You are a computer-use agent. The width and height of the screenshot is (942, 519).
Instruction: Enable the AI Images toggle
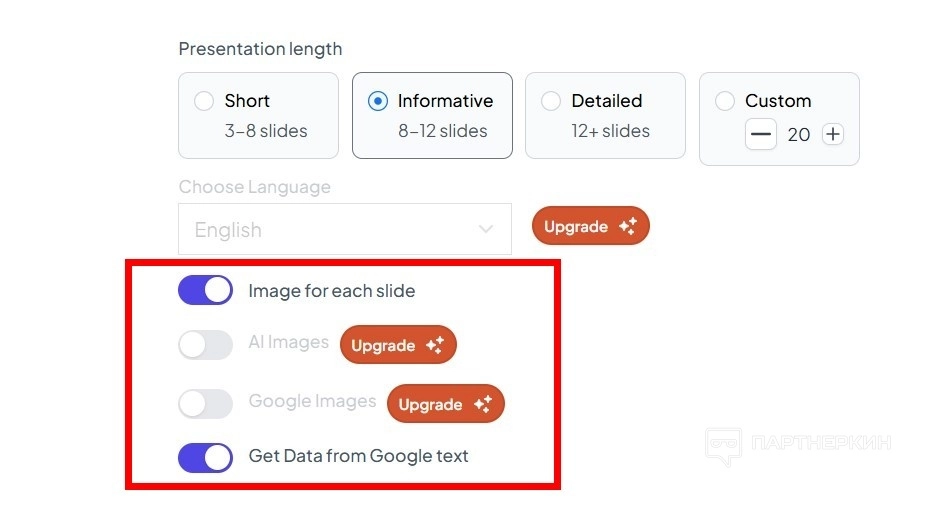point(205,345)
